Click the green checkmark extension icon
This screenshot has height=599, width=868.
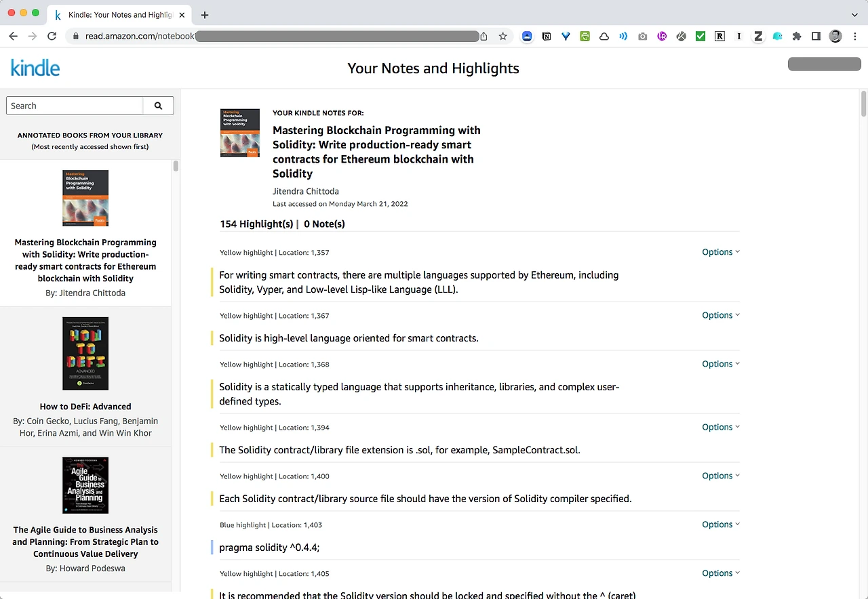pos(701,37)
